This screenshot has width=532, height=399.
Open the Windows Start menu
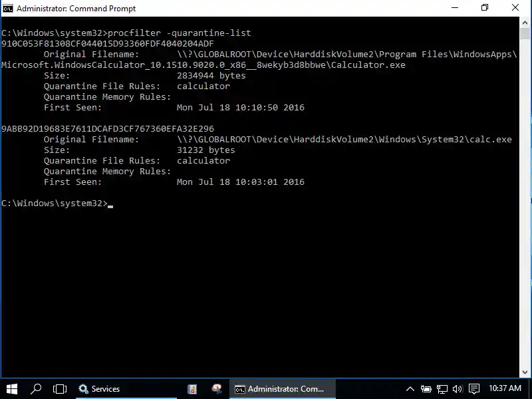(12, 389)
